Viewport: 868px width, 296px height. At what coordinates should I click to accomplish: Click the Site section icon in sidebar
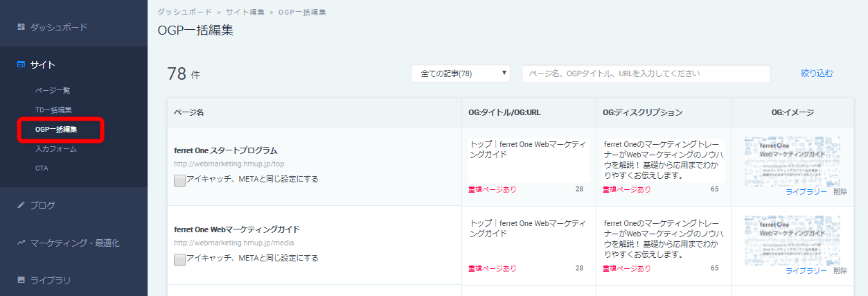pyautogui.click(x=21, y=64)
